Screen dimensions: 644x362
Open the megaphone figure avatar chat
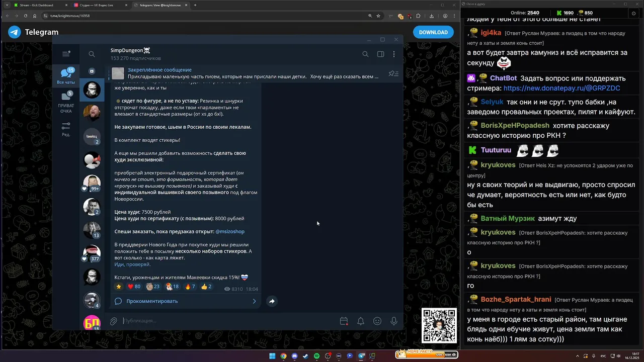pyautogui.click(x=92, y=160)
